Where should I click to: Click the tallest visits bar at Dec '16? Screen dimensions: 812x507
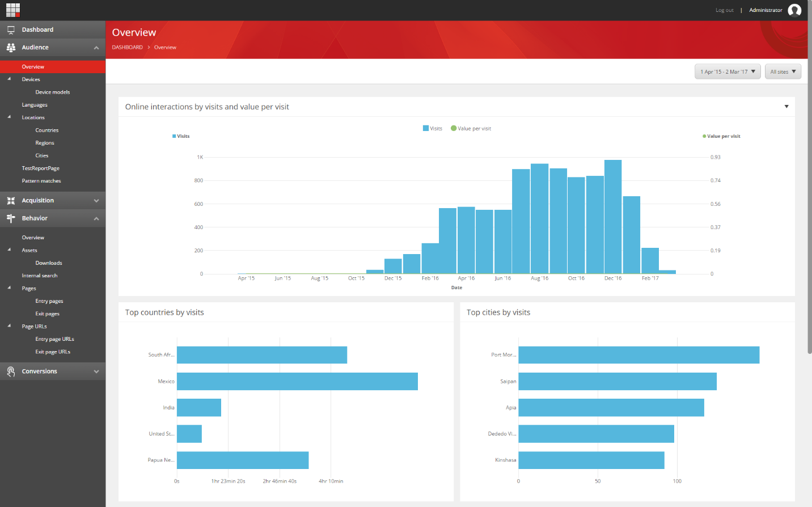point(613,217)
